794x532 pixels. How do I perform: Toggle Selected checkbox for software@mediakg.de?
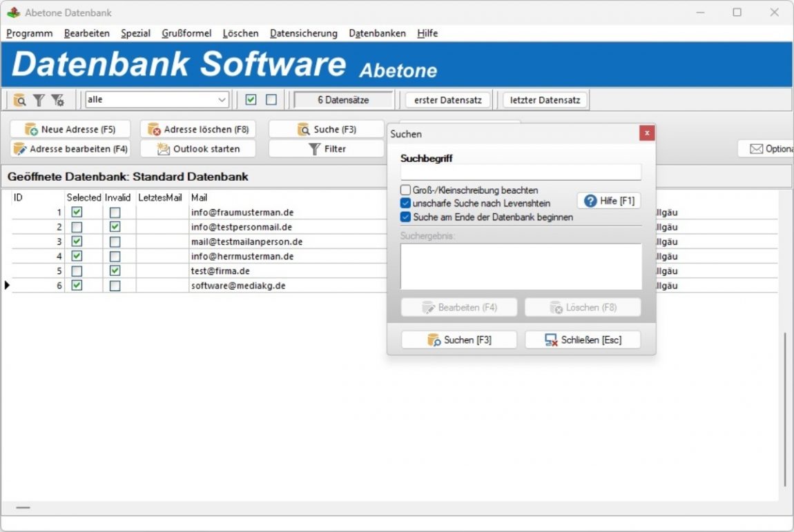(x=77, y=286)
